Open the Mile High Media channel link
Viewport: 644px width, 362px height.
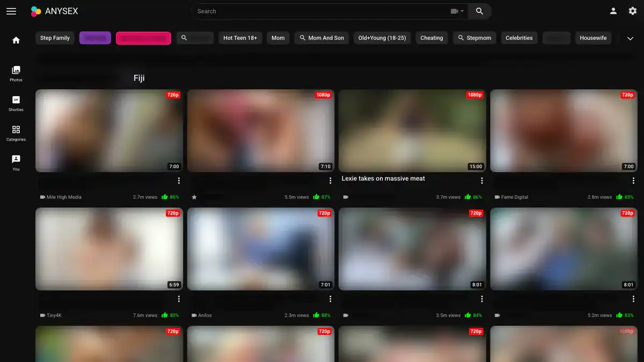64,197
